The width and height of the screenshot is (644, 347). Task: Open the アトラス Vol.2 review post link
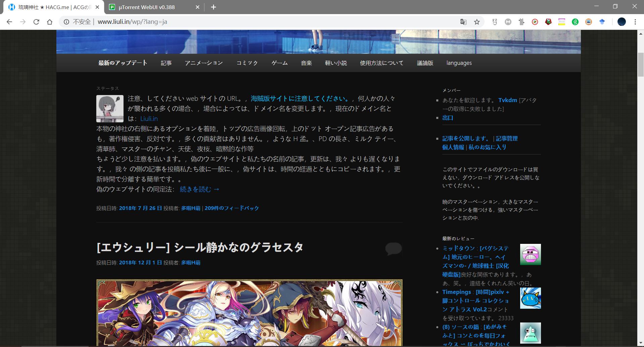[x=476, y=301]
